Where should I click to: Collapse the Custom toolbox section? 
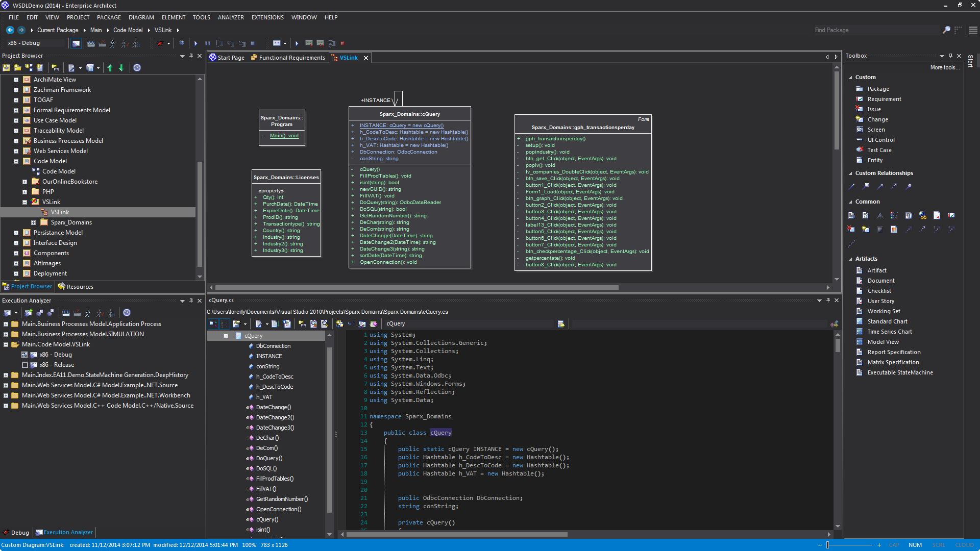pos(850,78)
